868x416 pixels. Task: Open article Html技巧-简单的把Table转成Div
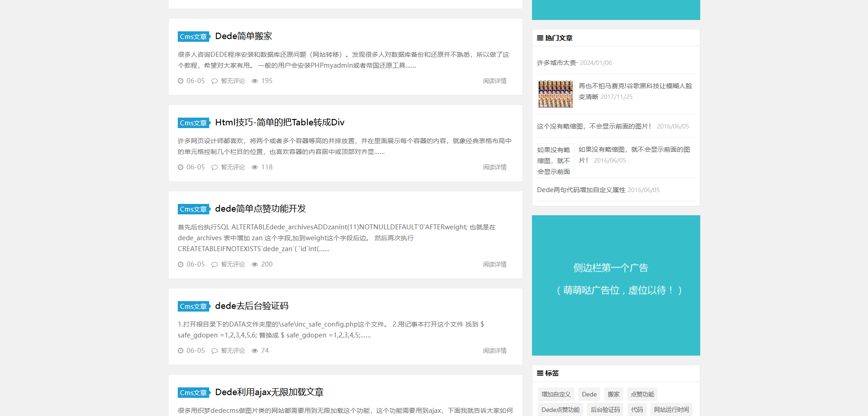point(280,122)
